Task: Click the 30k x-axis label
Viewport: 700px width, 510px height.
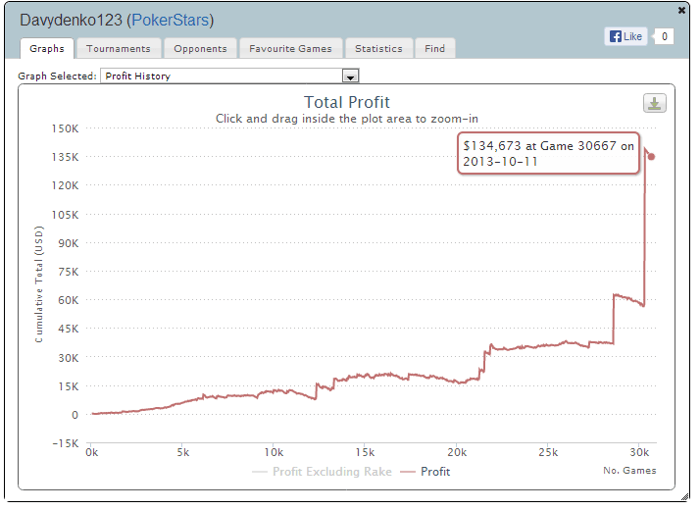Action: pos(639,452)
